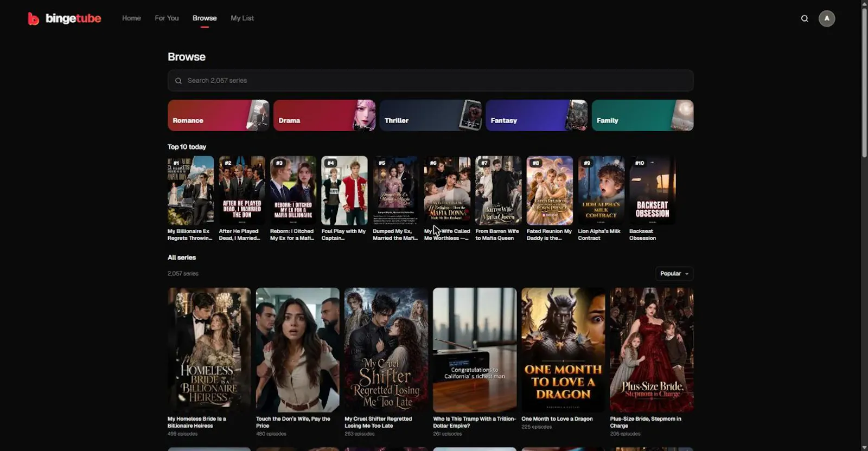Open #7 From Barren Wife to Mafia Queen poster
868x451 pixels.
499,190
